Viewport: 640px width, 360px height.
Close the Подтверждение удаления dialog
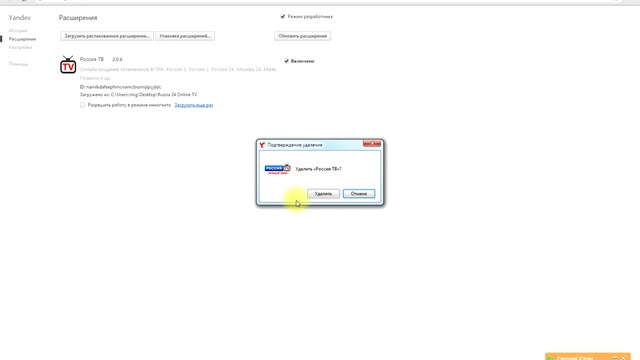pos(372,143)
